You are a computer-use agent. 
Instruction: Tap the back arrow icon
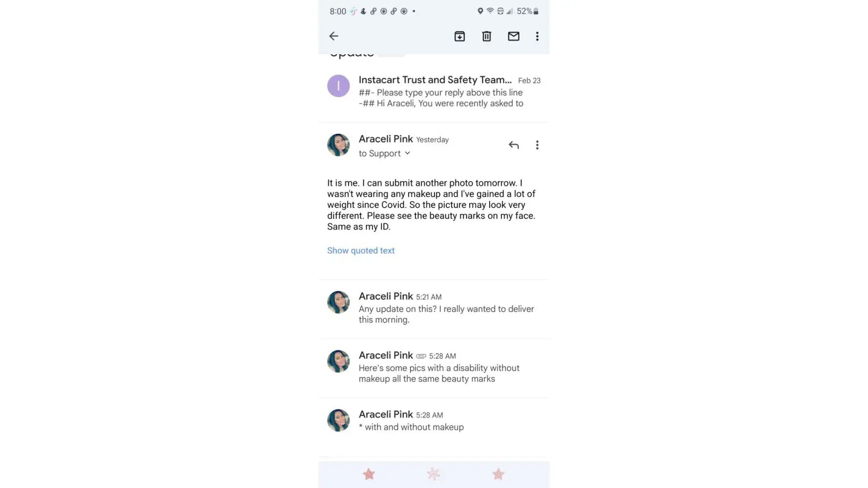click(x=334, y=36)
